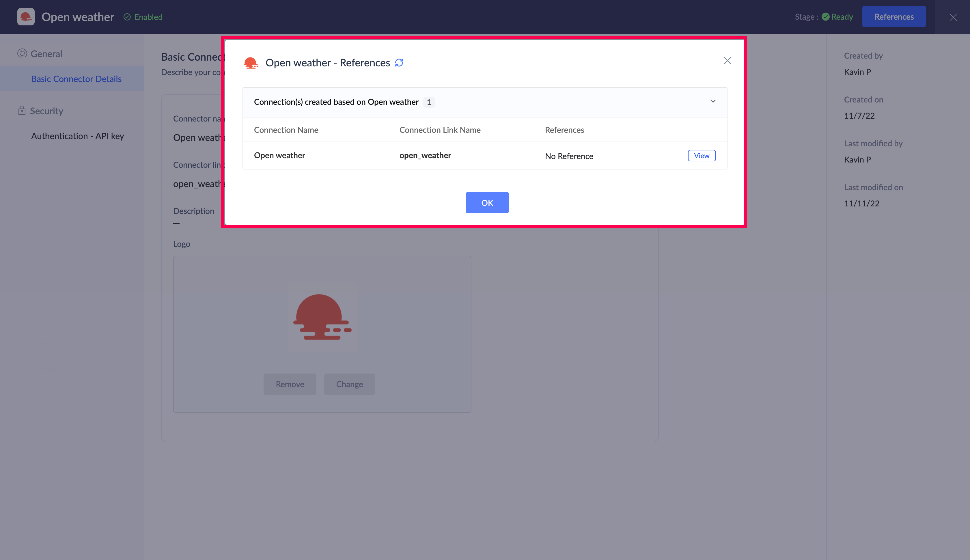Click the refresh icon beside References title

[x=399, y=63]
